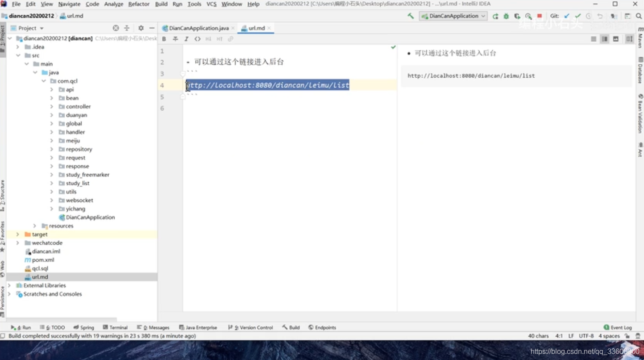644x360 pixels.
Task: Toggle Strikethrough formatting in markdown toolbar
Action: (x=175, y=39)
